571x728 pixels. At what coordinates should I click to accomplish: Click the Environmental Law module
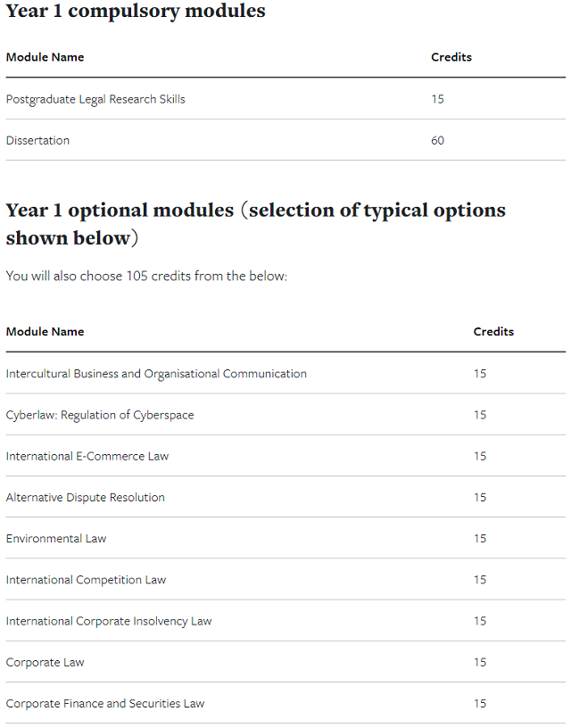tap(56, 539)
